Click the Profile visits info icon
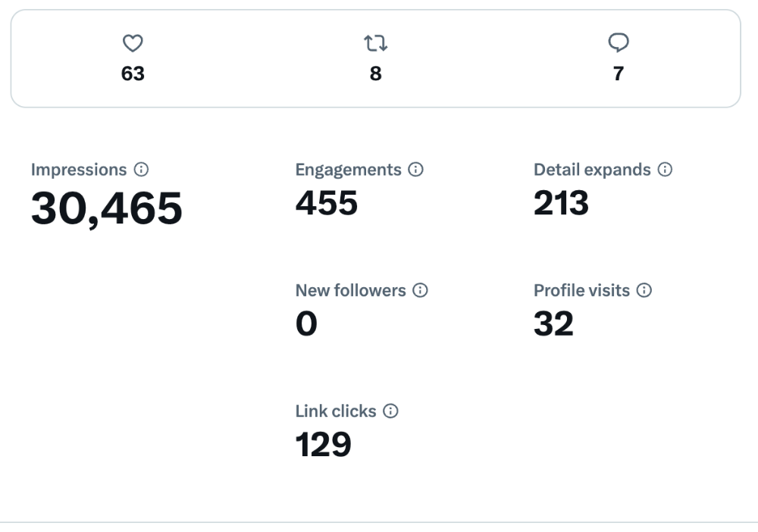Viewport: 758px width, 532px height. 644,290
